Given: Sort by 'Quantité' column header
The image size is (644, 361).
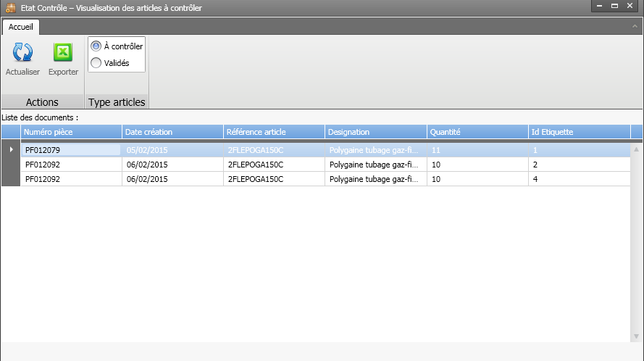Looking at the screenshot, I should pyautogui.click(x=476, y=132).
